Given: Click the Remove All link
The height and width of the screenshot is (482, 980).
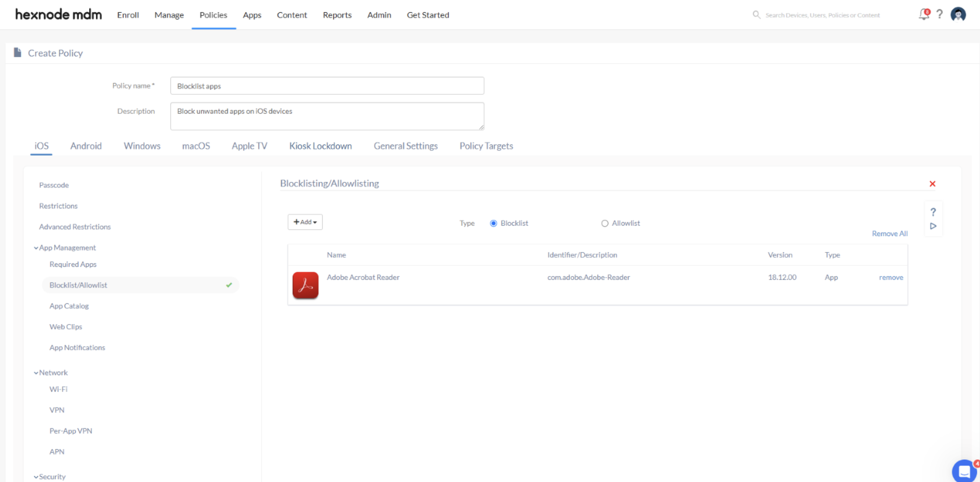Looking at the screenshot, I should click(889, 233).
